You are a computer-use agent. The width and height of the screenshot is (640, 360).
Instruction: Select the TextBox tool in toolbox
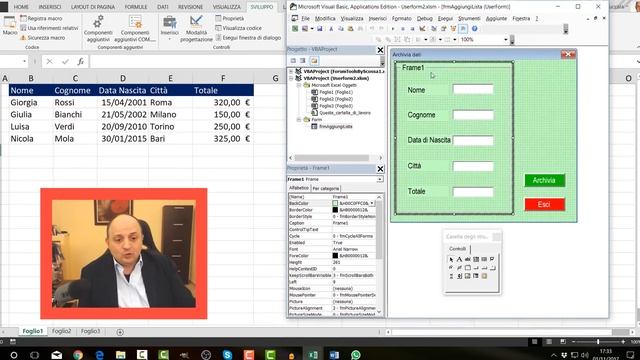pyautogui.click(x=467, y=259)
